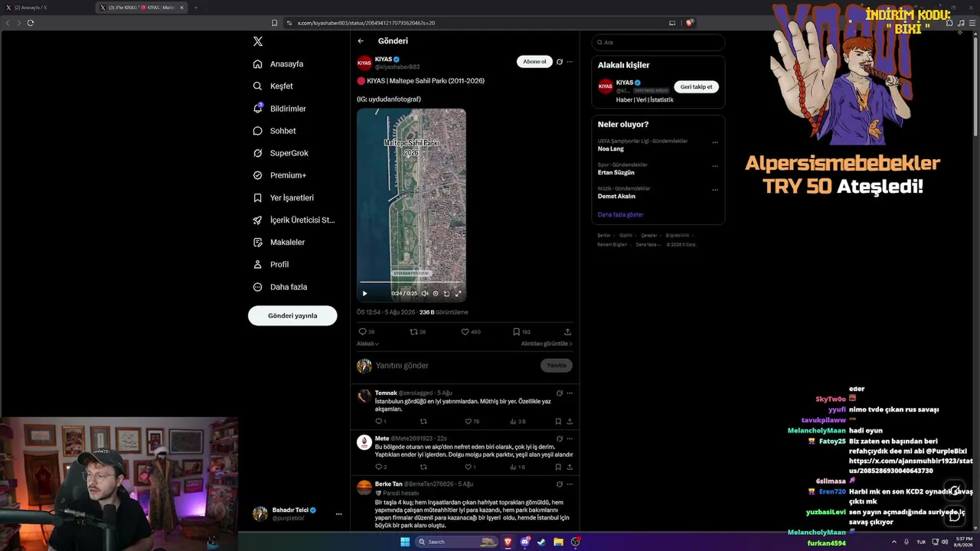Open more options on Mete's reply
Viewport: 980px width, 551px height.
pyautogui.click(x=570, y=439)
